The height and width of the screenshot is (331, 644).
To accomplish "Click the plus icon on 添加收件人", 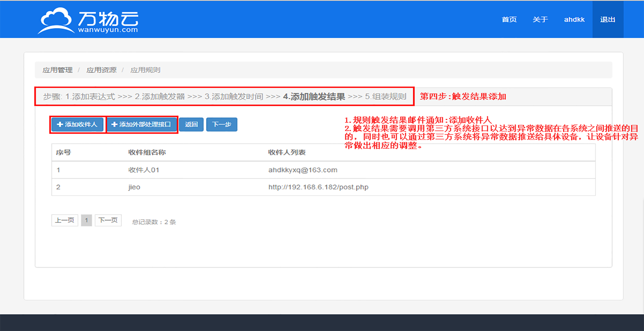I will 60,125.
